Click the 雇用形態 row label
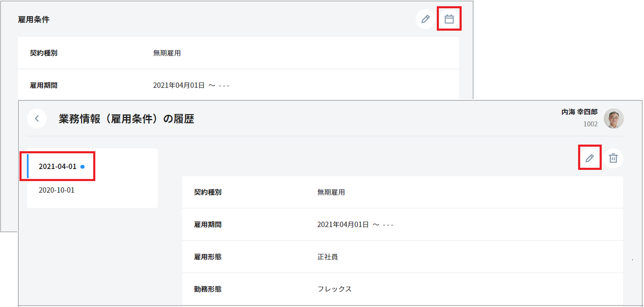Viewport: 644px width, 307px height. (208, 257)
